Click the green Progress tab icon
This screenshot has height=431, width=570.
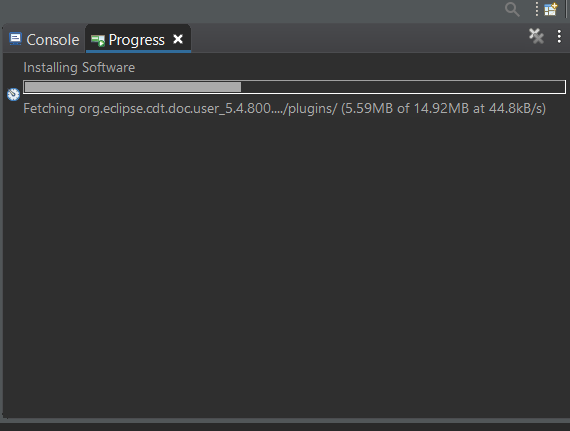pyautogui.click(x=98, y=40)
